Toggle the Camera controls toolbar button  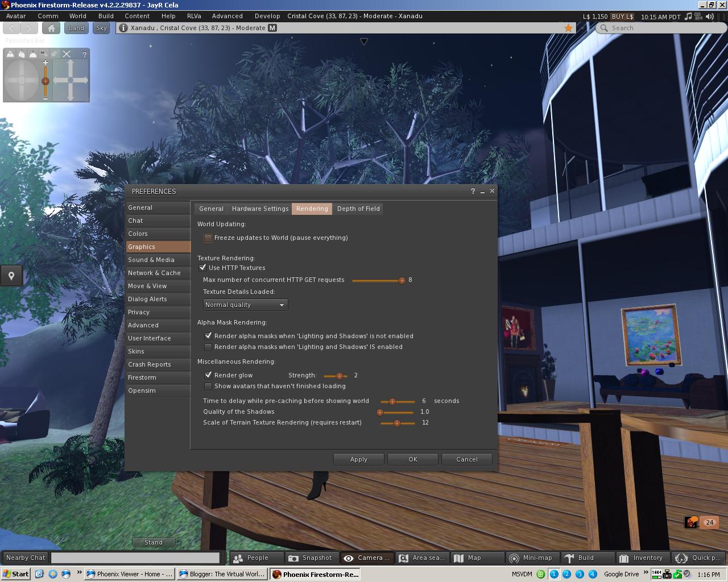[367, 558]
